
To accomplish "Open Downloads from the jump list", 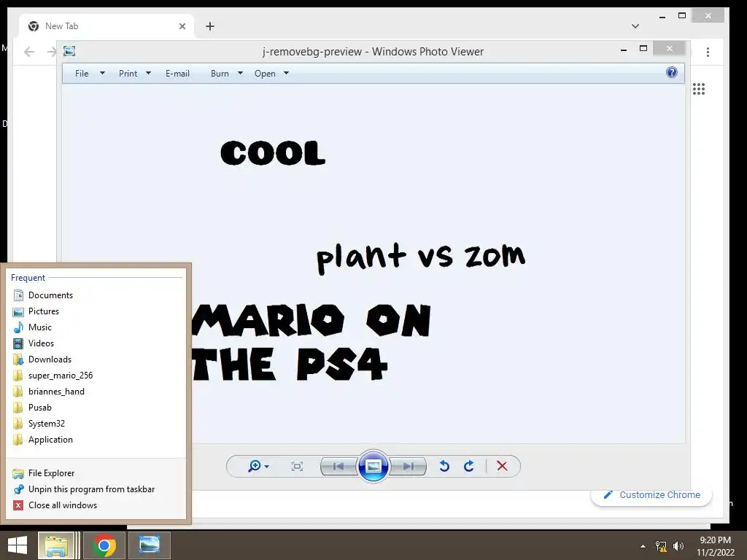I will pos(96,359).
